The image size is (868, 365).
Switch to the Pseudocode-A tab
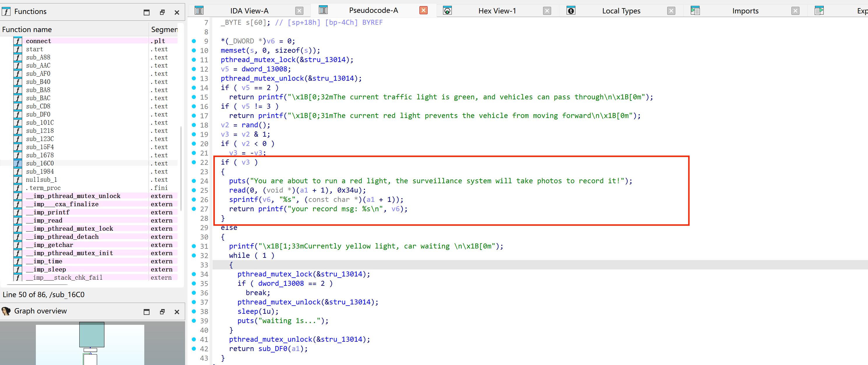[373, 10]
